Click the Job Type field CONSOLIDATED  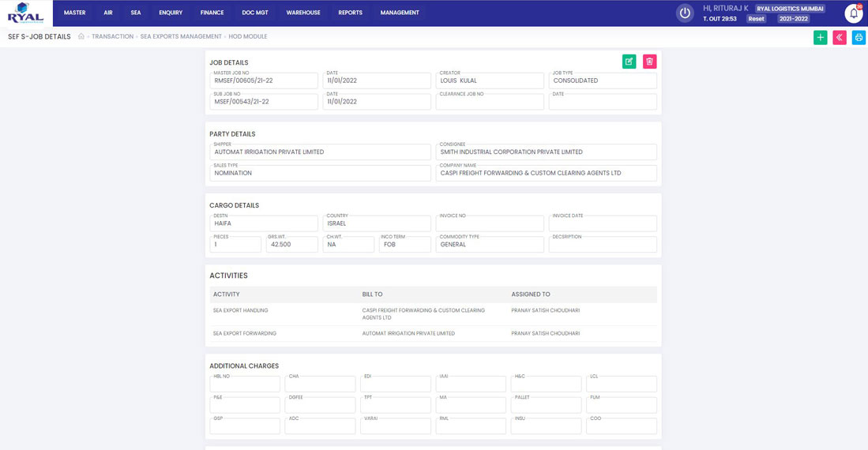point(603,81)
